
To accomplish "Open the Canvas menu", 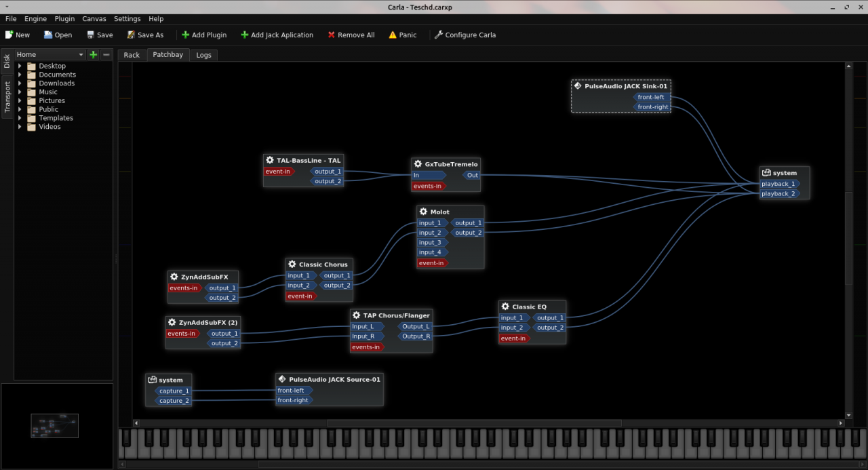I will pyautogui.click(x=94, y=19).
